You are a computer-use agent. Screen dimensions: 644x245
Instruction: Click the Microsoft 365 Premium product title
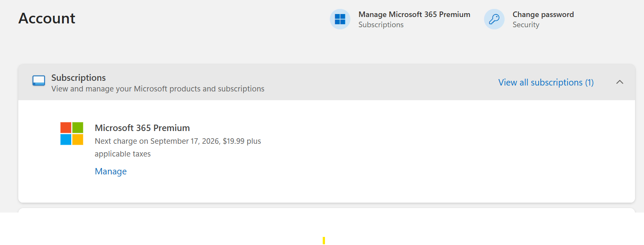[x=142, y=128]
